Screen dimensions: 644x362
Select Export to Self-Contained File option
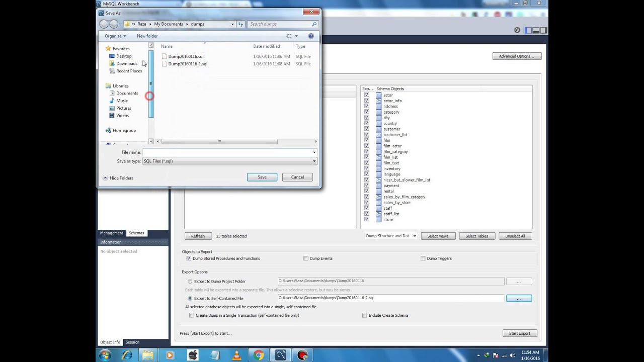click(x=190, y=299)
